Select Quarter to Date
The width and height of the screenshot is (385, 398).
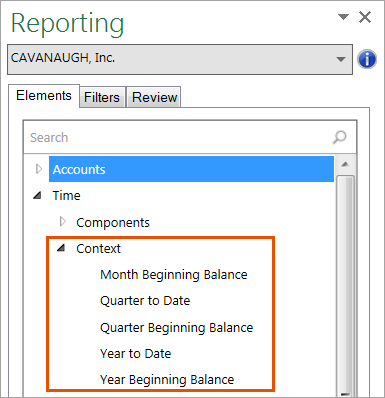tap(145, 301)
